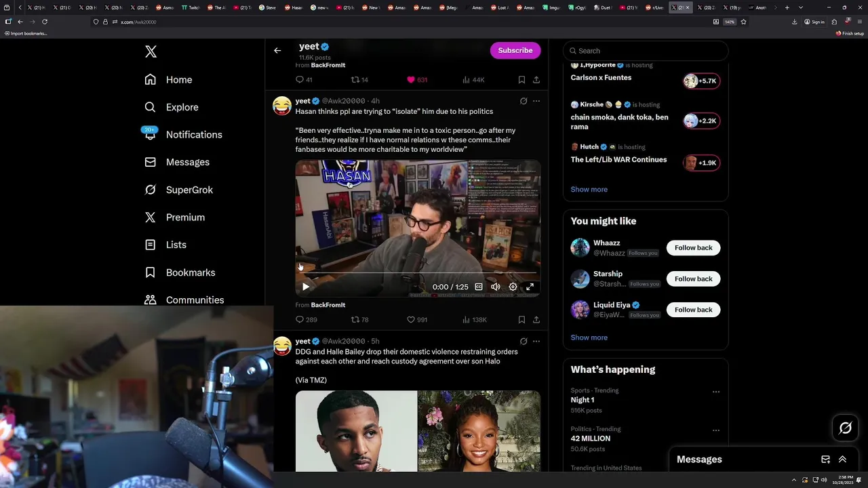The height and width of the screenshot is (488, 868).
Task: Open more options on Hasan post
Action: [536, 101]
